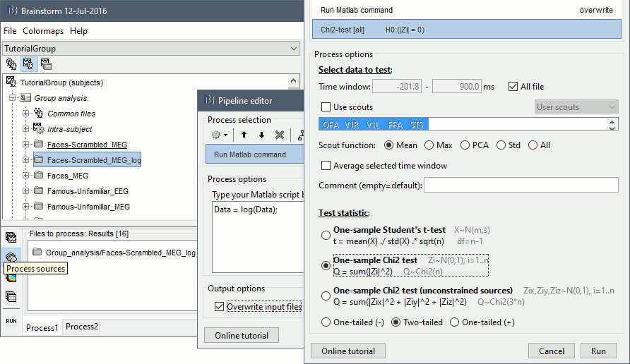Click the Process matrices icon
The width and height of the screenshot is (630, 364).
pos(11,296)
